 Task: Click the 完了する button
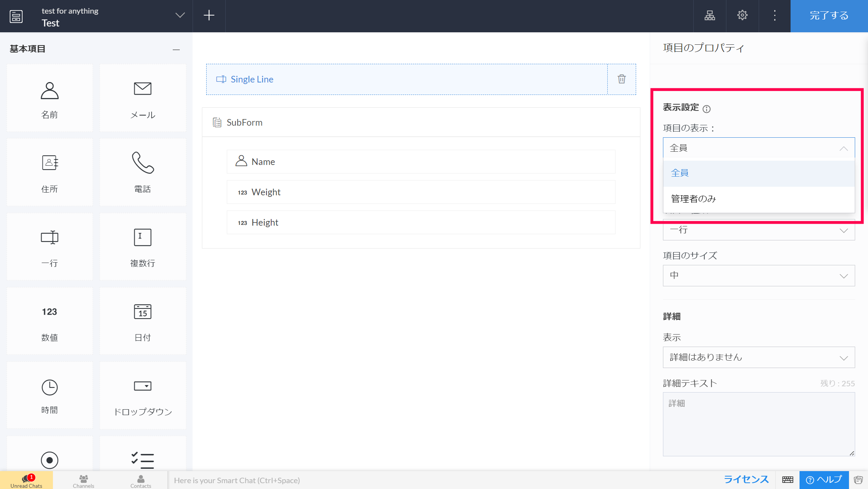pyautogui.click(x=829, y=16)
